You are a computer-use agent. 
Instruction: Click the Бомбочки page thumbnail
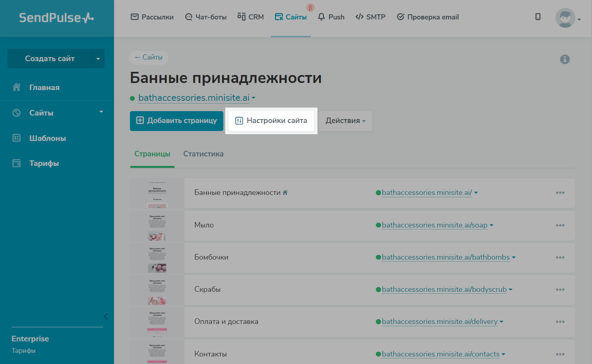click(157, 258)
